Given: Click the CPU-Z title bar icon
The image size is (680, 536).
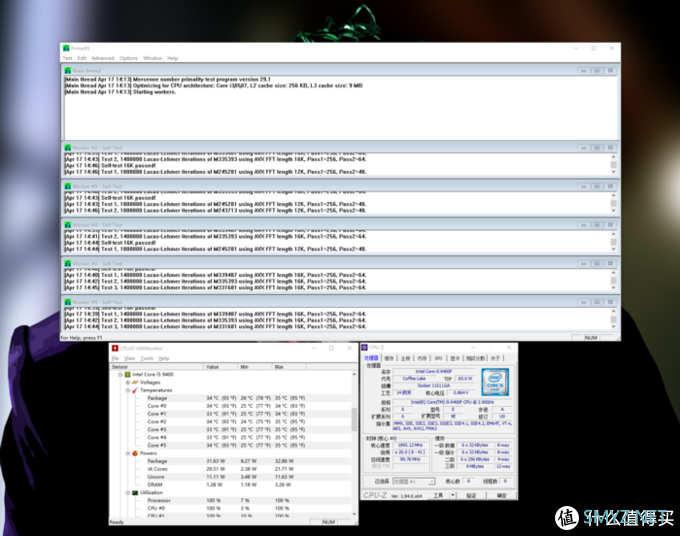Looking at the screenshot, I should pos(364,347).
